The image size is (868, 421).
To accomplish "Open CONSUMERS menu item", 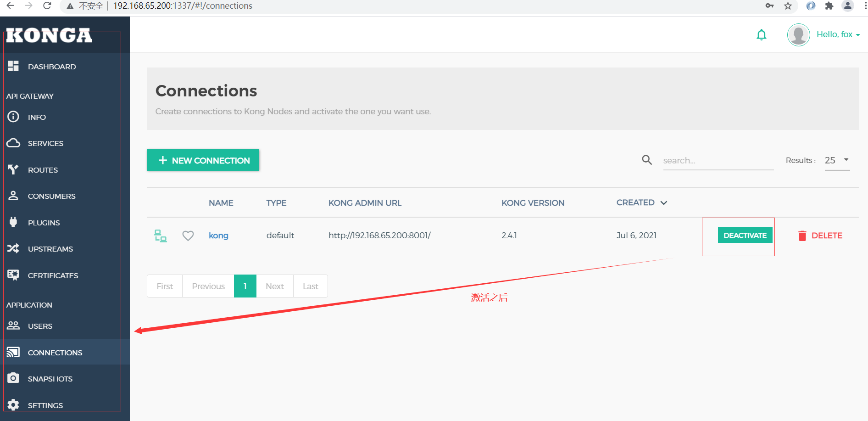I will 51,196.
